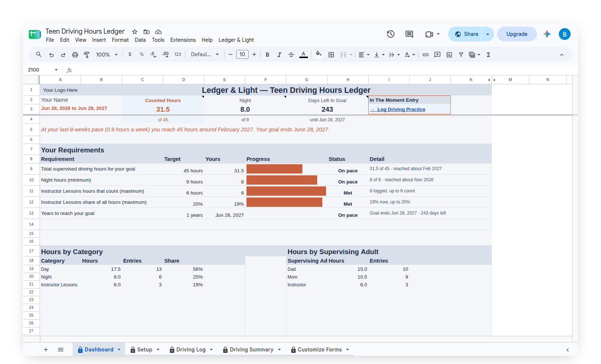Screen dimensions: 601x364
Task: Open the all sheets list button
Action: click(61, 350)
